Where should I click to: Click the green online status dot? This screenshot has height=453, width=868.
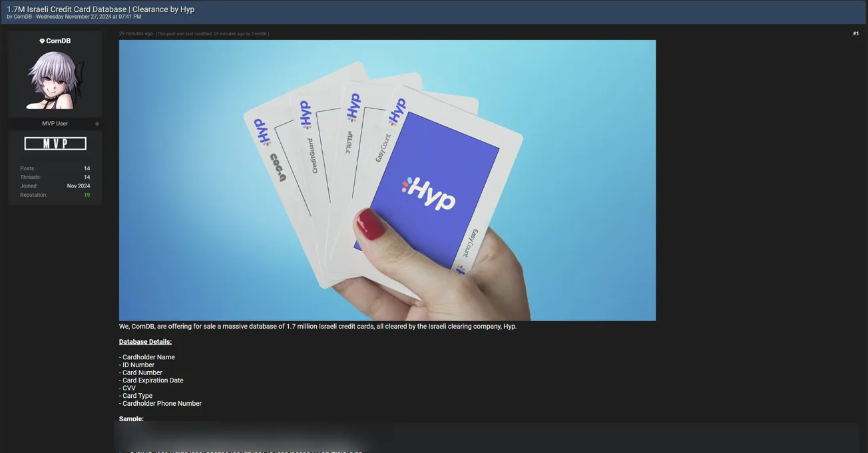click(97, 124)
